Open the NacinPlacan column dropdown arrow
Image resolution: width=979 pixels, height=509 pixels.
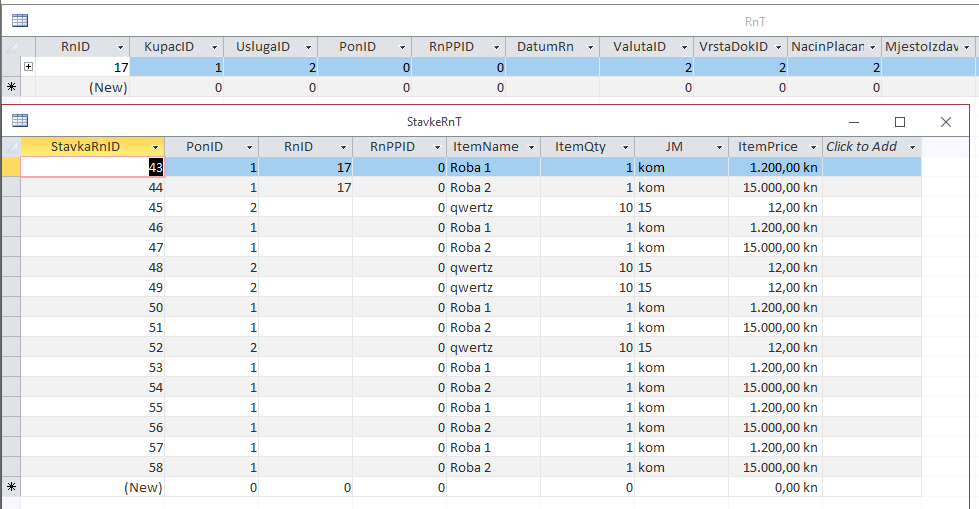point(872,47)
